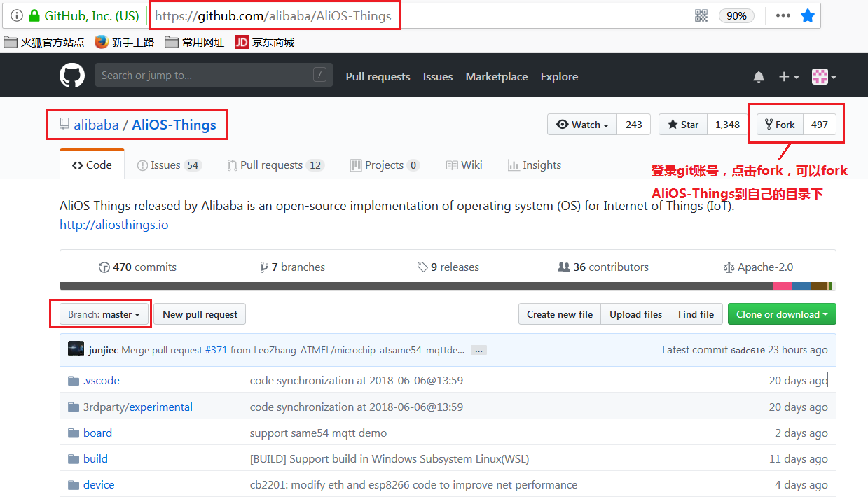The height and width of the screenshot is (497, 868).
Task: Star the repository
Action: tap(683, 125)
